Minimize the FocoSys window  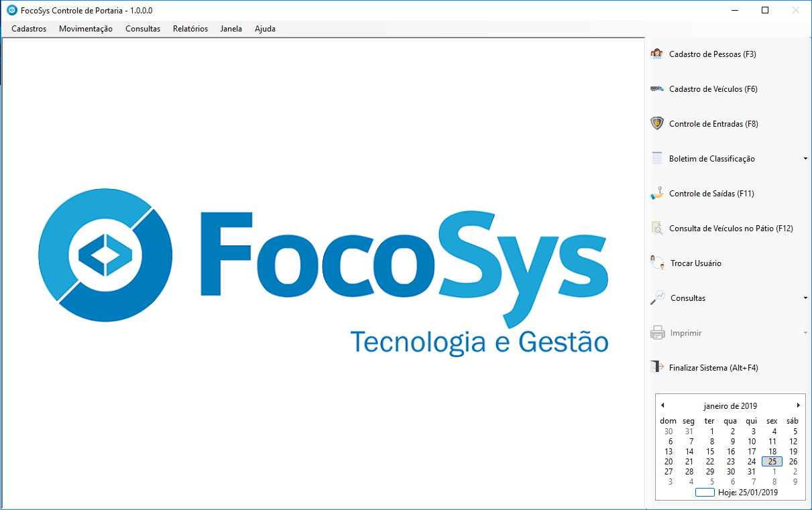point(735,10)
